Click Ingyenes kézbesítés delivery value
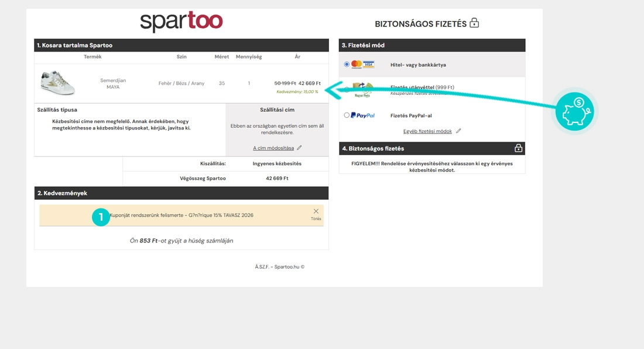The image size is (644, 349). [x=277, y=163]
